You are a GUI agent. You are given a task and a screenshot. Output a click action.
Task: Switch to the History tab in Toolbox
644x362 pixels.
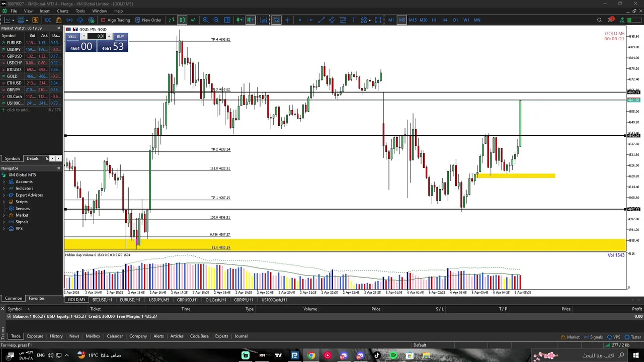click(x=56, y=336)
